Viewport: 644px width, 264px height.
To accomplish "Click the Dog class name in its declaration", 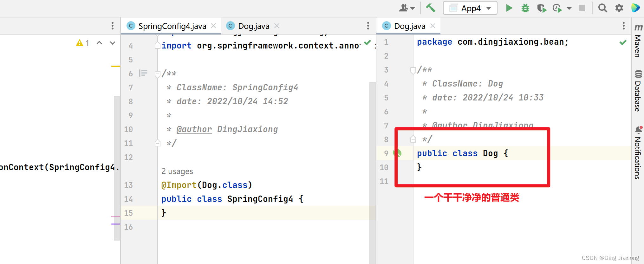I will (x=490, y=153).
